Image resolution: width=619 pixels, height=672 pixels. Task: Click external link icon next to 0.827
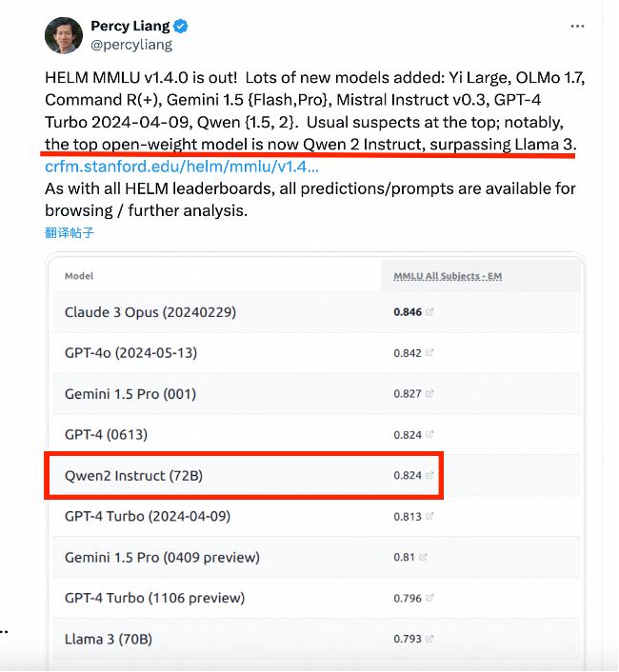click(429, 393)
